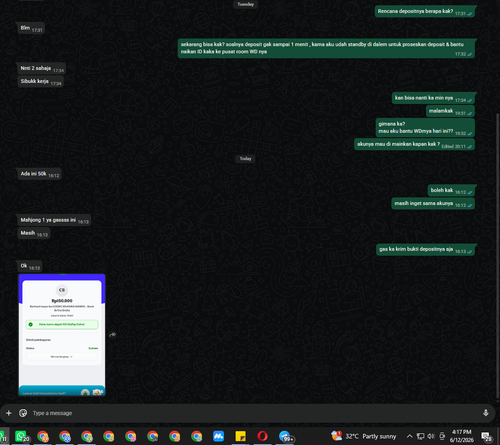
Task: Open Sticky Notes from the taskbar
Action: click(x=240, y=436)
